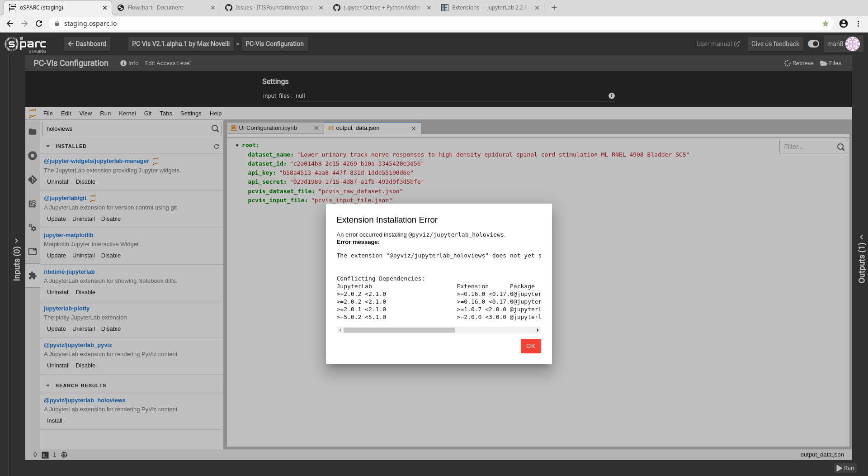Open the running terminals and kernels panel
868x476 pixels.
(x=32, y=156)
